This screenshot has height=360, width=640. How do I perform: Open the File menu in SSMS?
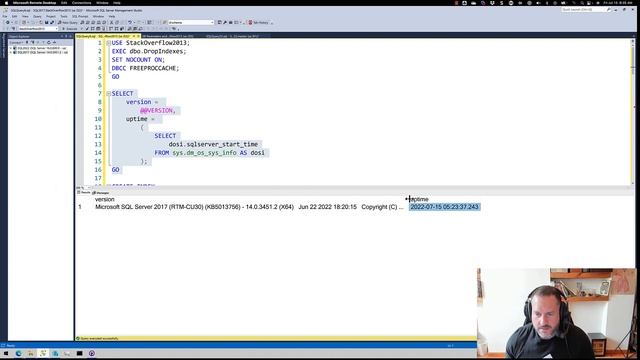5,16
